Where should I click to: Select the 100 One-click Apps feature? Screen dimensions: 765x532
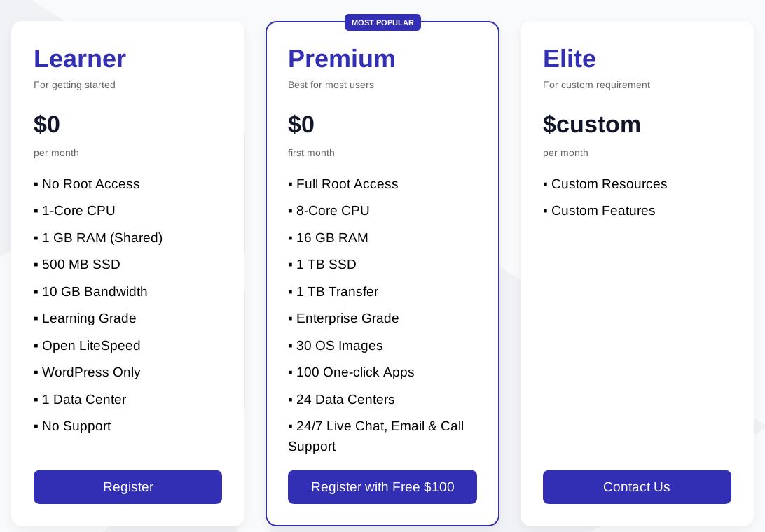(355, 372)
